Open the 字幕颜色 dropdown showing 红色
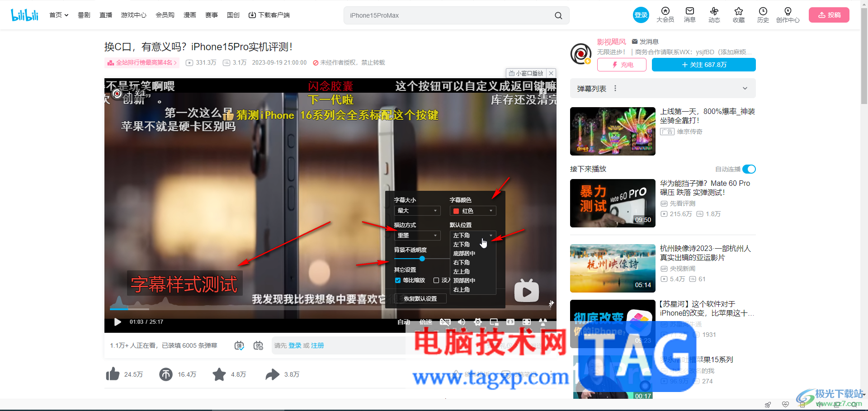The width and height of the screenshot is (868, 411). 473,211
